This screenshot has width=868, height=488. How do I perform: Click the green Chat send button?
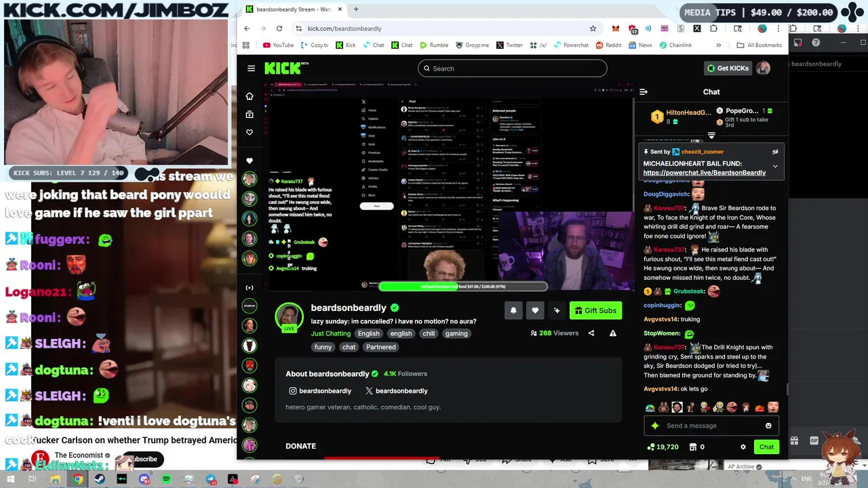click(x=766, y=447)
